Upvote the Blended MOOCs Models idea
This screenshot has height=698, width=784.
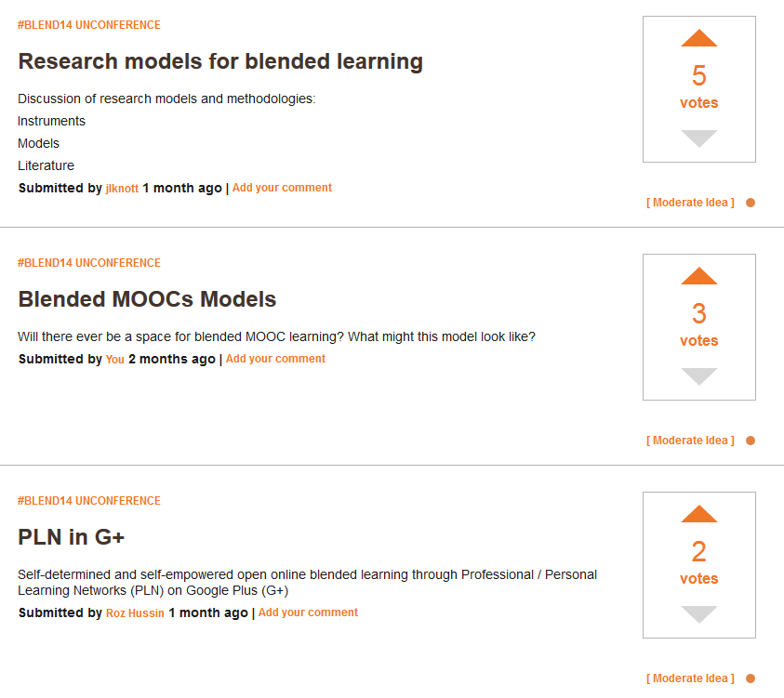click(699, 276)
